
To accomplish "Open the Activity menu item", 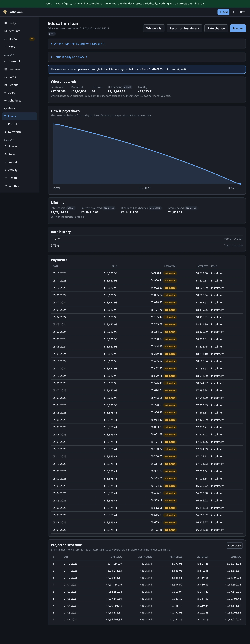I will [20, 170].
